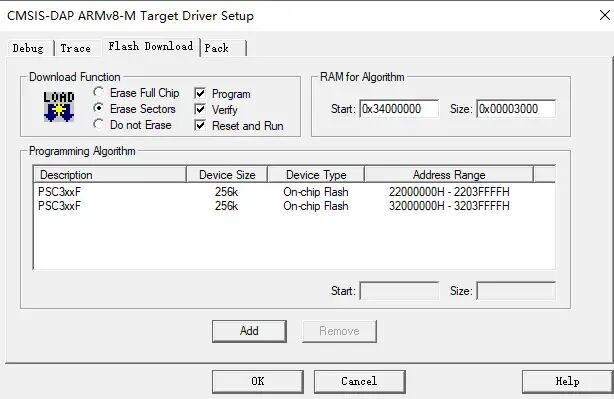
Task: Close the Target Driver Setup dialog
Action: [x=605, y=15]
